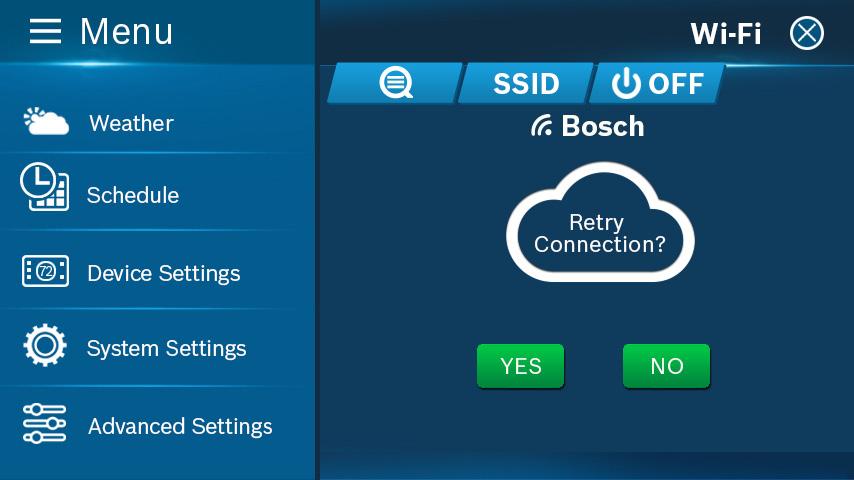Click the Schedule clock-calendar icon
Image resolution: width=854 pixels, height=480 pixels.
pyautogui.click(x=45, y=186)
